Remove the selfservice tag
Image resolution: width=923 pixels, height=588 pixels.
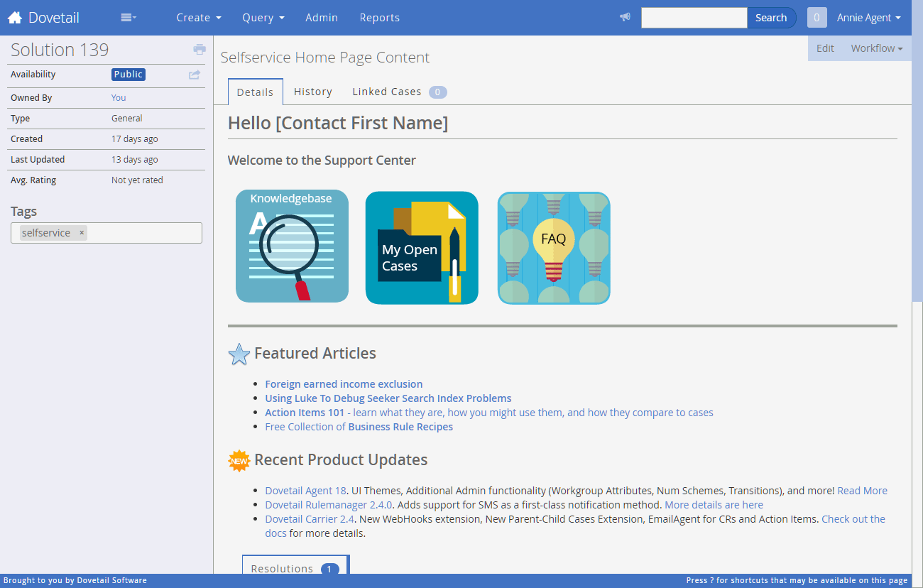pyautogui.click(x=82, y=233)
